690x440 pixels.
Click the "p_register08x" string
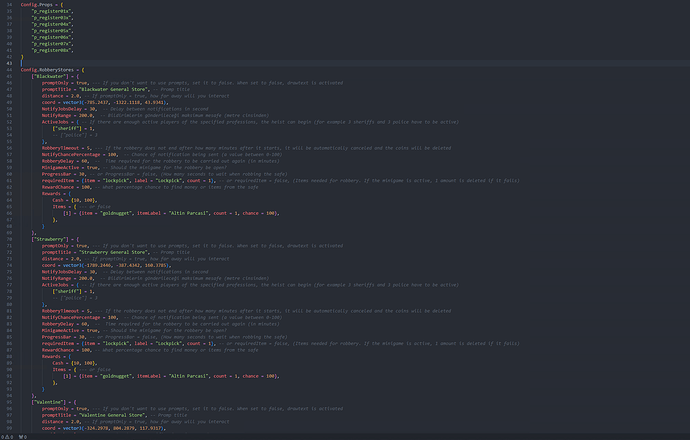coord(51,51)
